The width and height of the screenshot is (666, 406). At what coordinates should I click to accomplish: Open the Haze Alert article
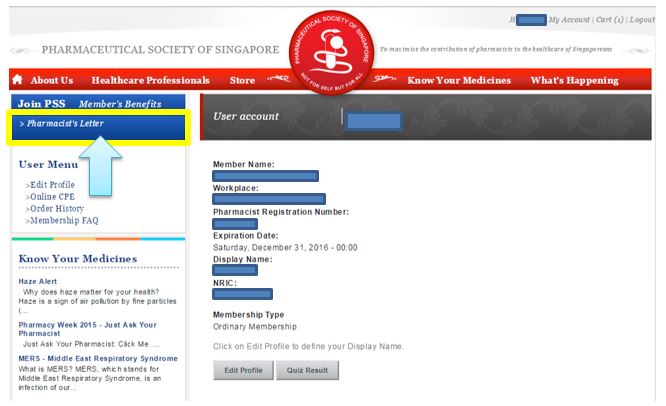click(x=37, y=281)
